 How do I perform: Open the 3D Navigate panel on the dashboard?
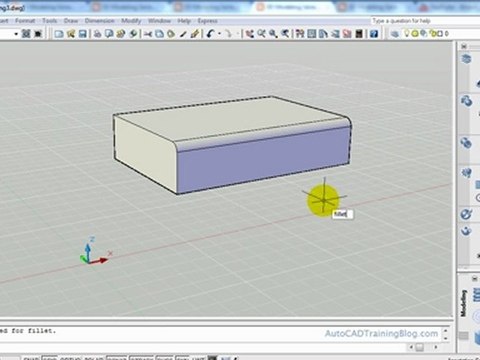click(467, 101)
